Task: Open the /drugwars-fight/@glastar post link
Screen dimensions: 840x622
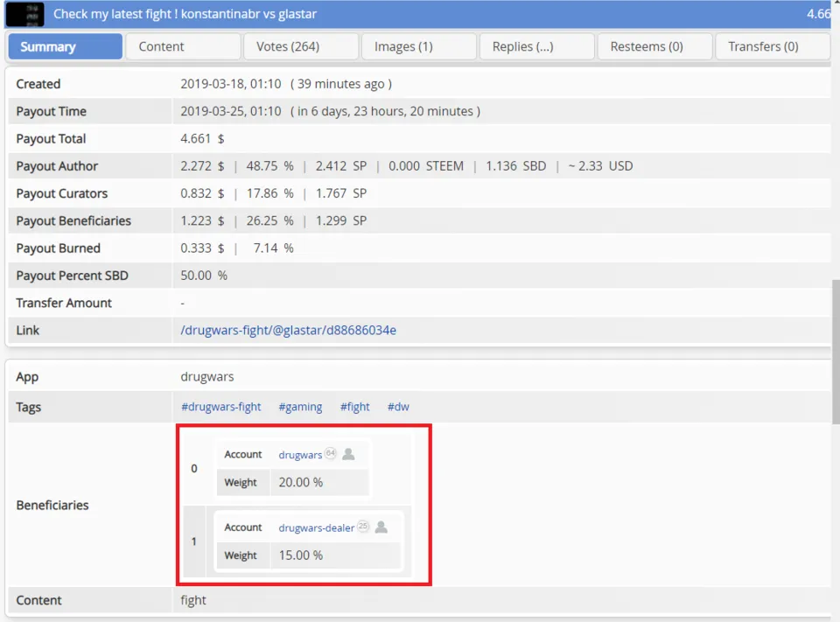Action: pyautogui.click(x=288, y=330)
